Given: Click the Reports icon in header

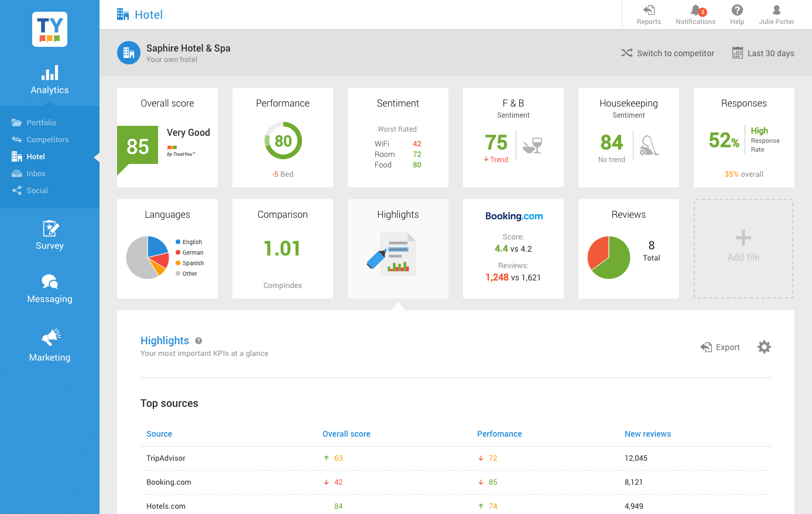Looking at the screenshot, I should click(649, 11).
